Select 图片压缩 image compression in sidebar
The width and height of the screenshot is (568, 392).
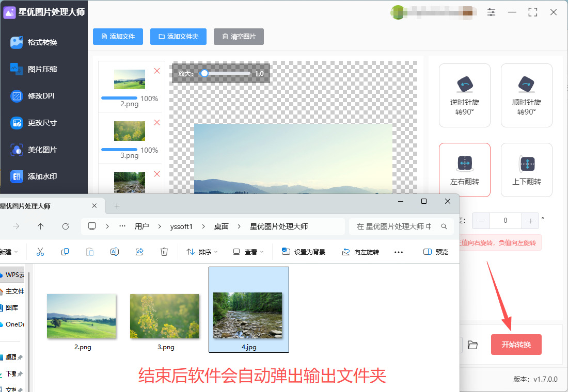pos(34,69)
